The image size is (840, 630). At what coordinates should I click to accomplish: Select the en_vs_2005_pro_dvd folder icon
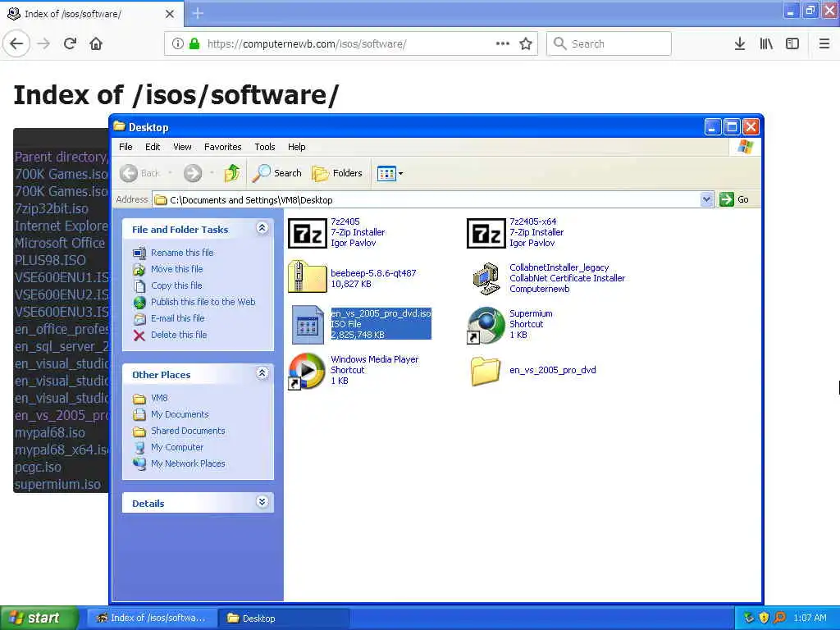(486, 371)
